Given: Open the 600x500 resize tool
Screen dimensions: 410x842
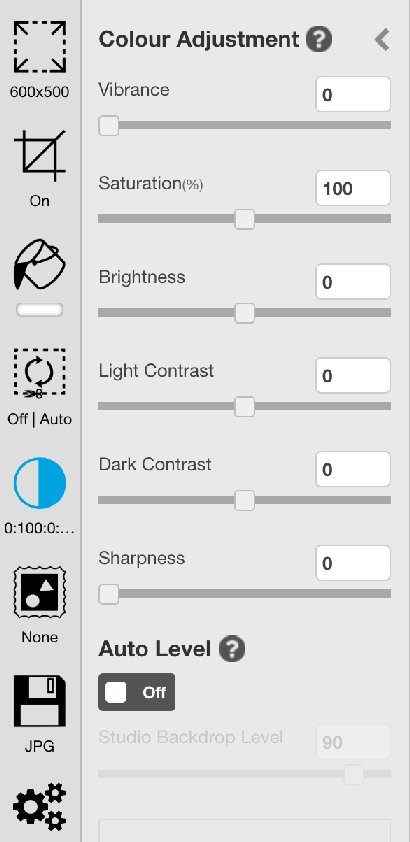Looking at the screenshot, I should [x=40, y=47].
